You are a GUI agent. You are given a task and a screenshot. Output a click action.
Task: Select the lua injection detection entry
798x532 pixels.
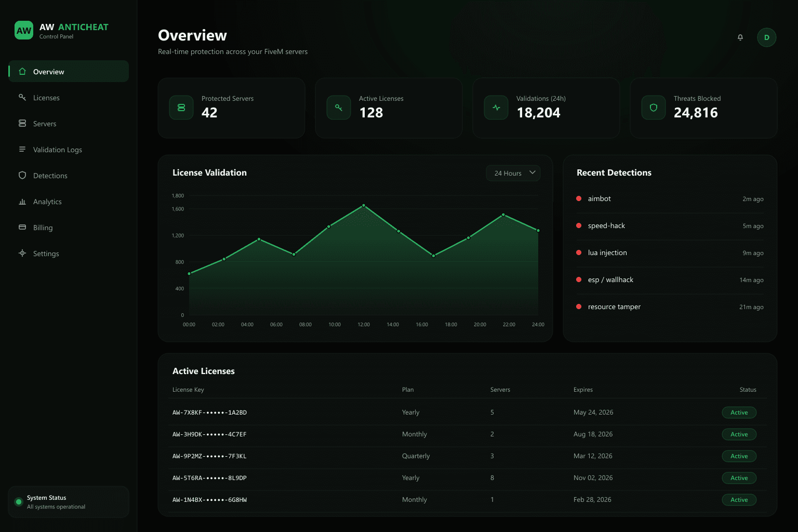(x=670, y=253)
